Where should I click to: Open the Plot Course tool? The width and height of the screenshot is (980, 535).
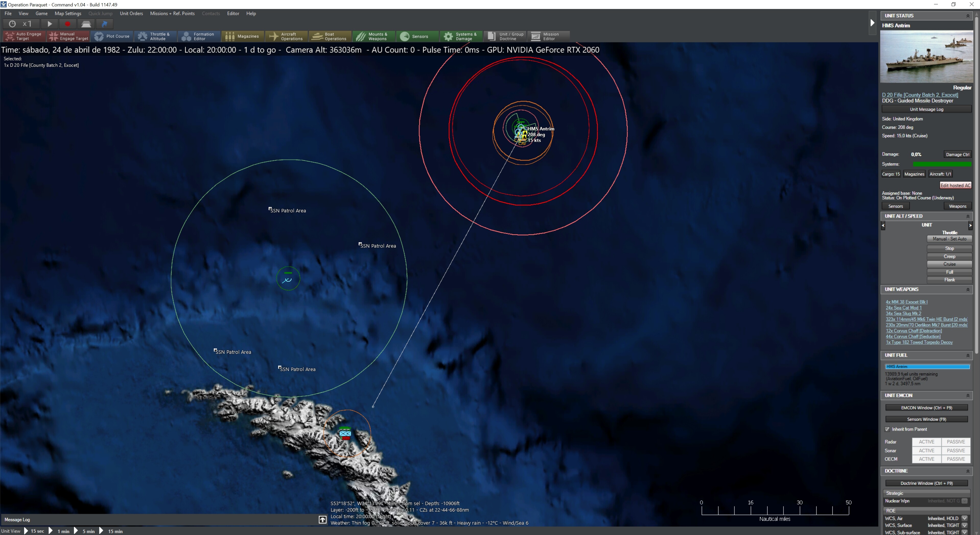point(112,36)
